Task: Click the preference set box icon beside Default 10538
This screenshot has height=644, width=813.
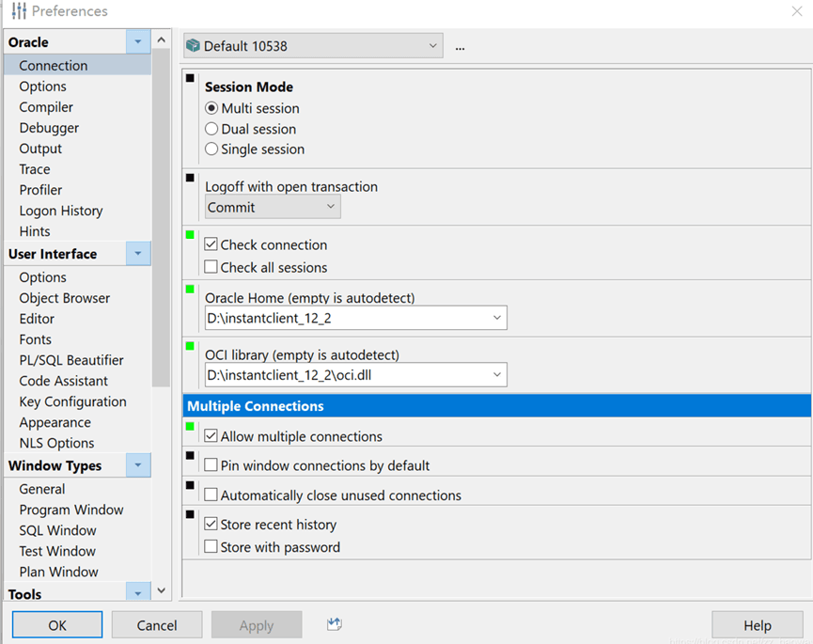Action: click(x=193, y=46)
